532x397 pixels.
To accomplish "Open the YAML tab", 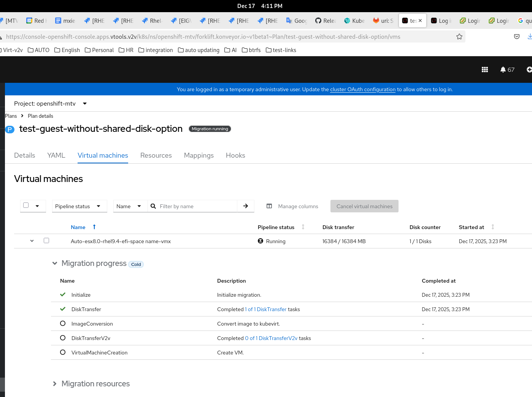I will click(x=56, y=155).
